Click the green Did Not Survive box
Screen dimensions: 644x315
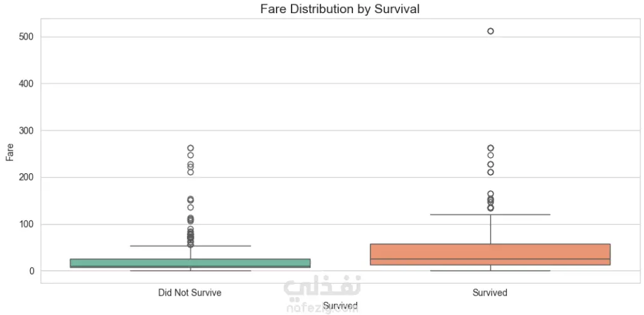(190, 263)
